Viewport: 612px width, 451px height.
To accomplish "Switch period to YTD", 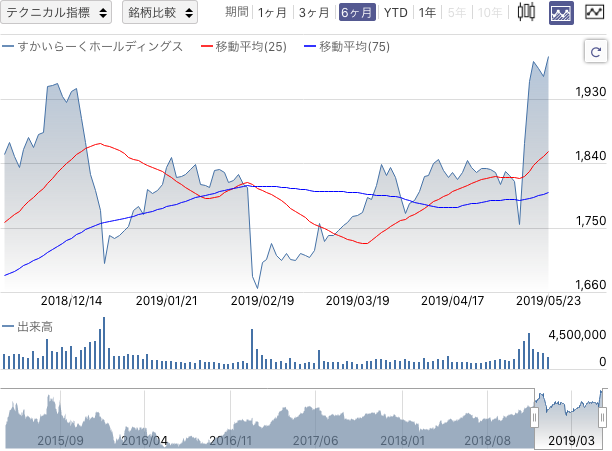I will (395, 12).
